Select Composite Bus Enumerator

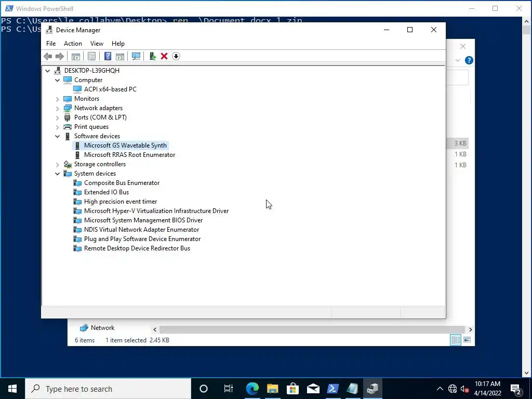tap(122, 183)
